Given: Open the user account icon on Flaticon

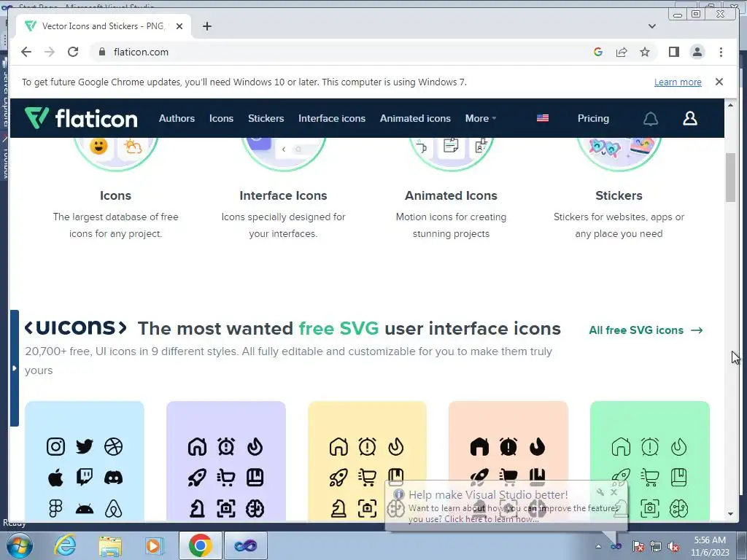Looking at the screenshot, I should pos(690,118).
